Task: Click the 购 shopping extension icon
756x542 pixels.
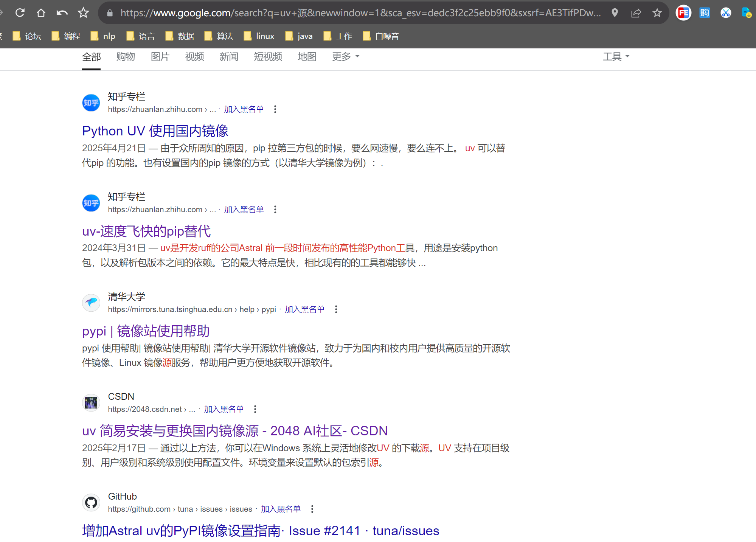Action: click(705, 12)
